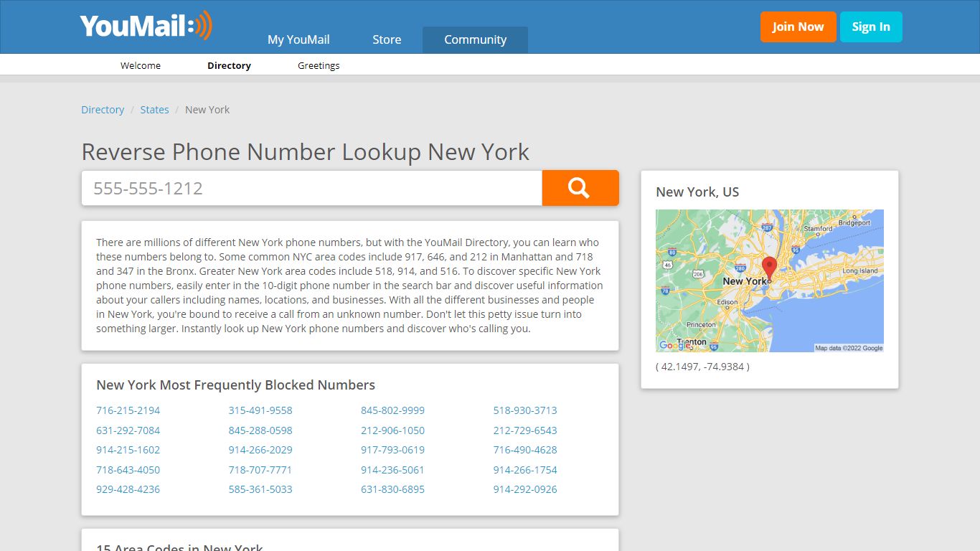This screenshot has width=980, height=551.
Task: Open the My YouMail tab
Action: click(x=298, y=39)
